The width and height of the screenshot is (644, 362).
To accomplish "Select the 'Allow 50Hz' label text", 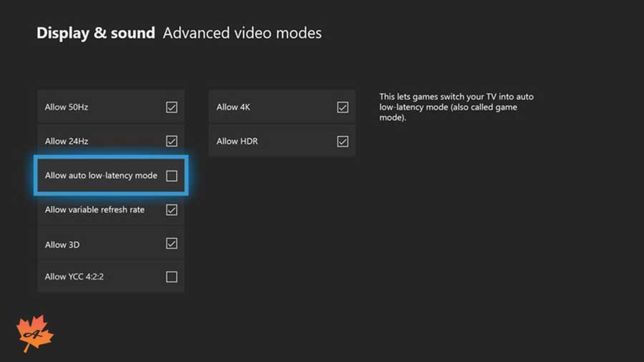I will tap(67, 107).
